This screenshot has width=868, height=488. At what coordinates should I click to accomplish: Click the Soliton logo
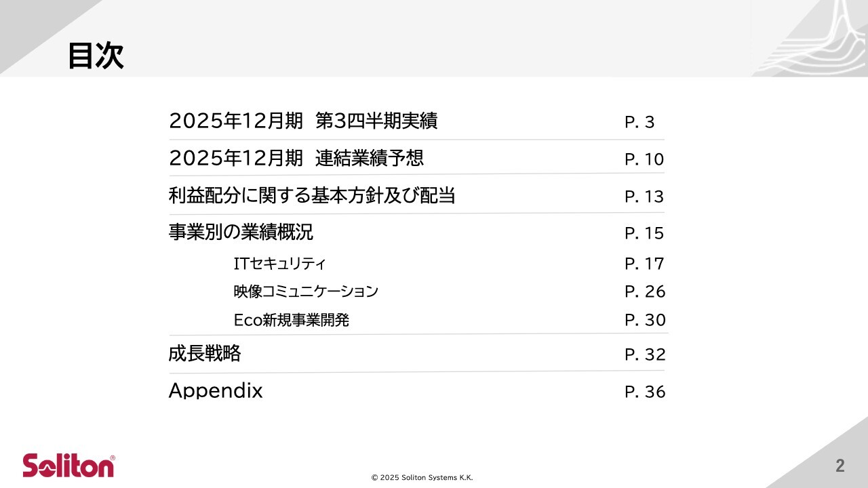pos(68,466)
